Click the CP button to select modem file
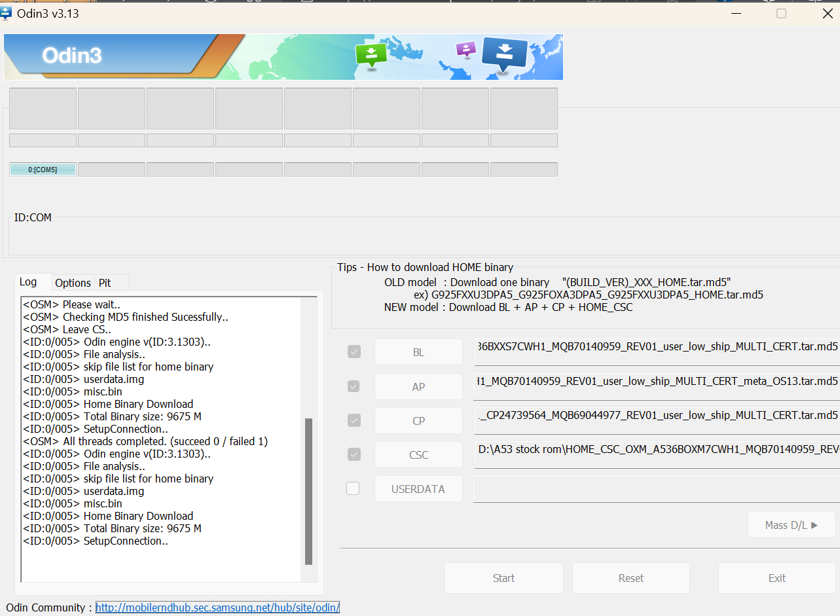840x616 pixels. [418, 420]
